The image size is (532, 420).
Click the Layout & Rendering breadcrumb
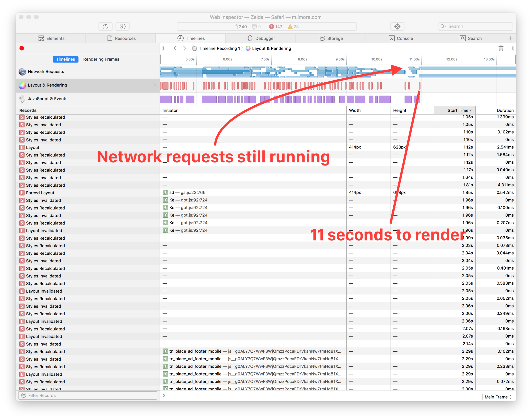pos(268,49)
